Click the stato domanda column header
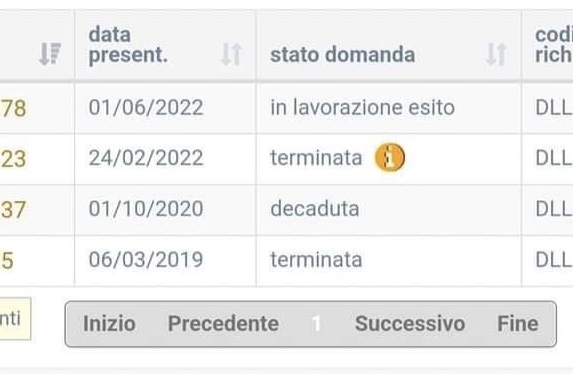 pos(342,55)
